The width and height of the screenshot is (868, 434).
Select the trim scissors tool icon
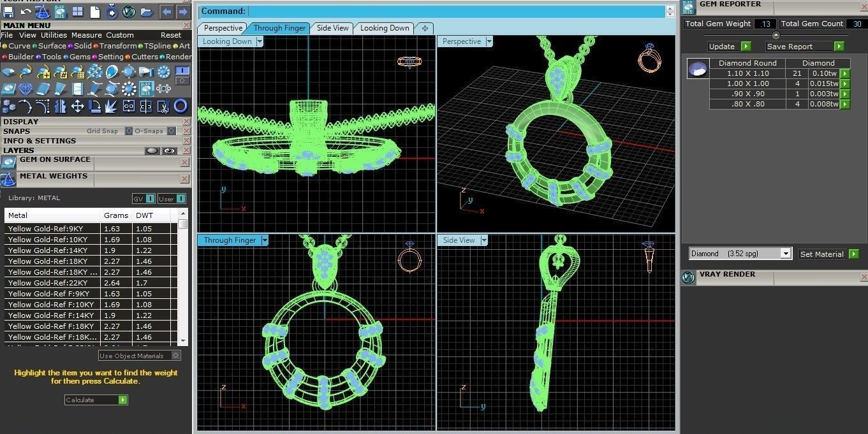coord(163,106)
